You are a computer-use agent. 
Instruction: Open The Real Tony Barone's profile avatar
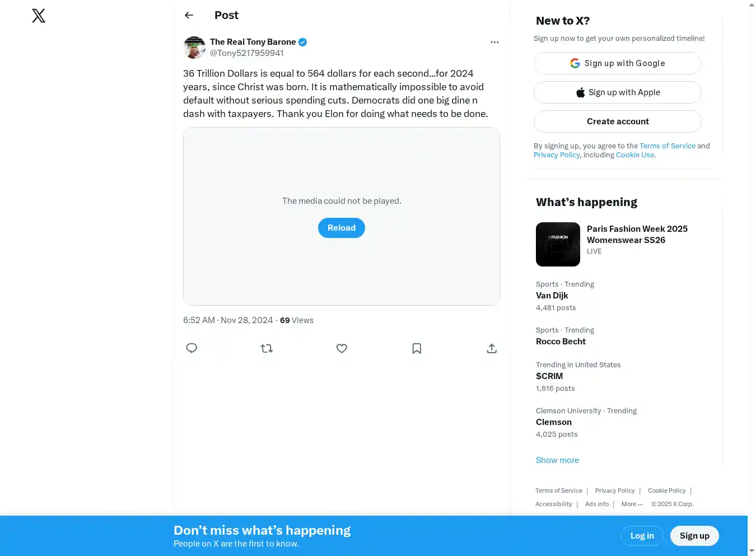(194, 48)
